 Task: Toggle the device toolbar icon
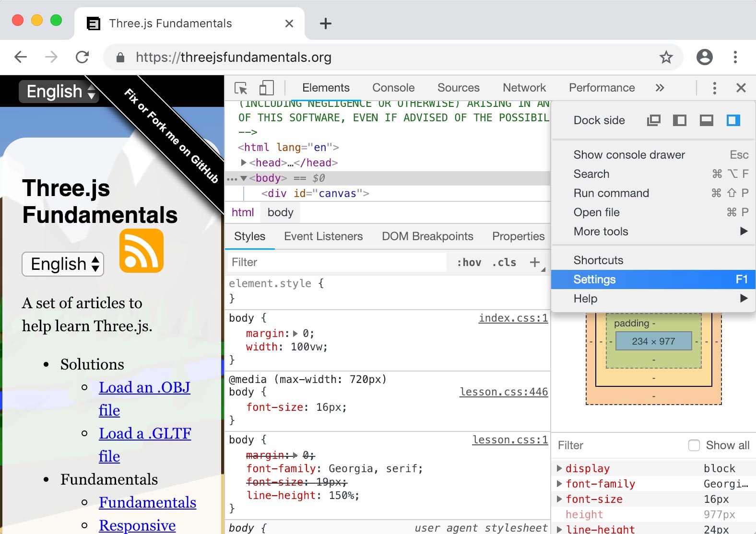(266, 88)
